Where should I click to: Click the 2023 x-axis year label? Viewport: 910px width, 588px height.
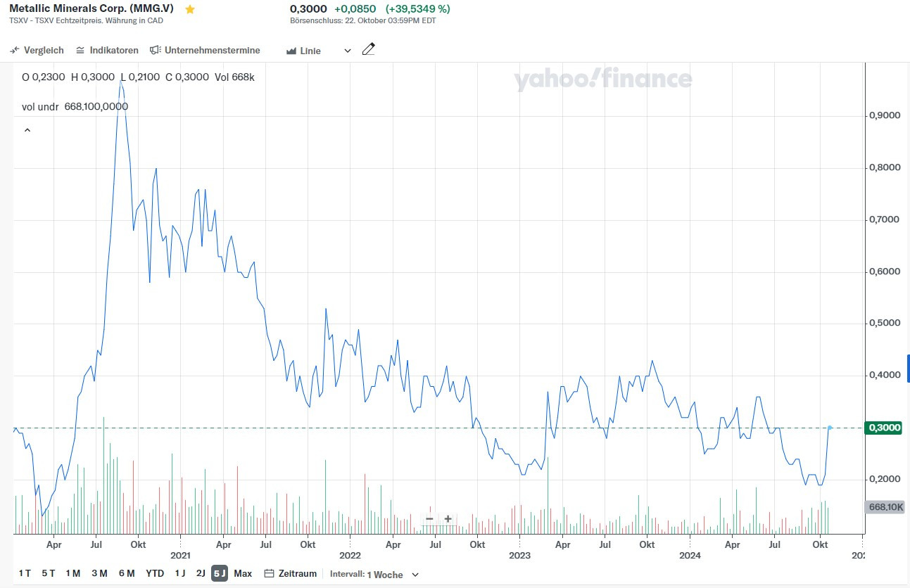tap(519, 556)
